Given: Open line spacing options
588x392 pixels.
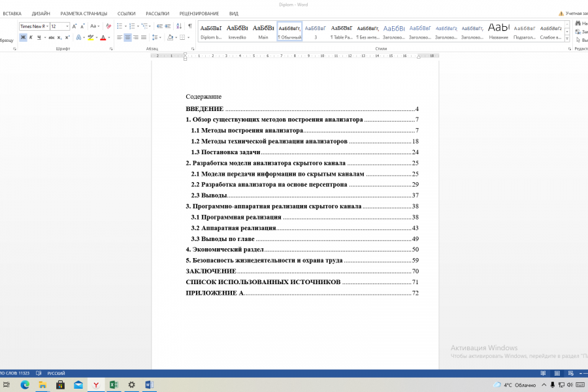Looking at the screenshot, I should pyautogui.click(x=155, y=37).
